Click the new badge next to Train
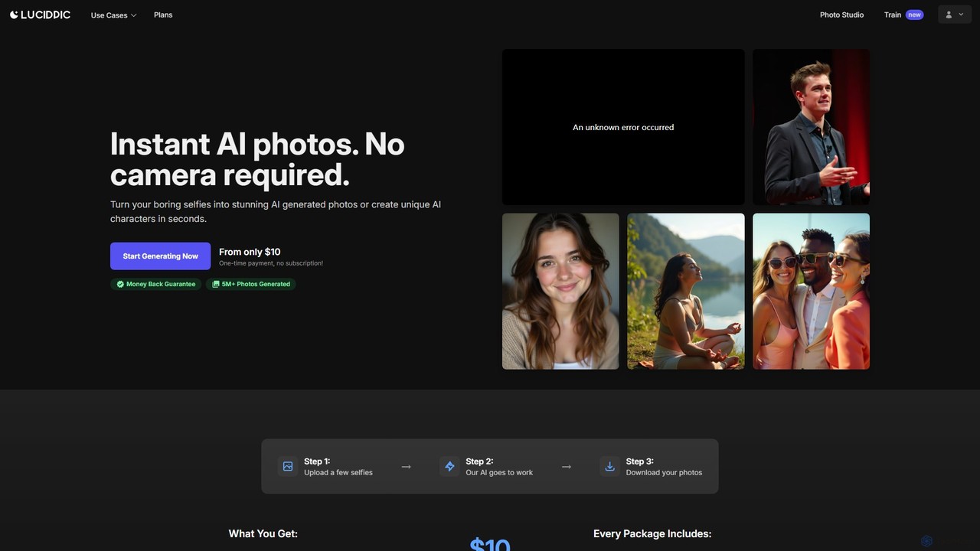Image resolution: width=980 pixels, height=551 pixels. (914, 15)
